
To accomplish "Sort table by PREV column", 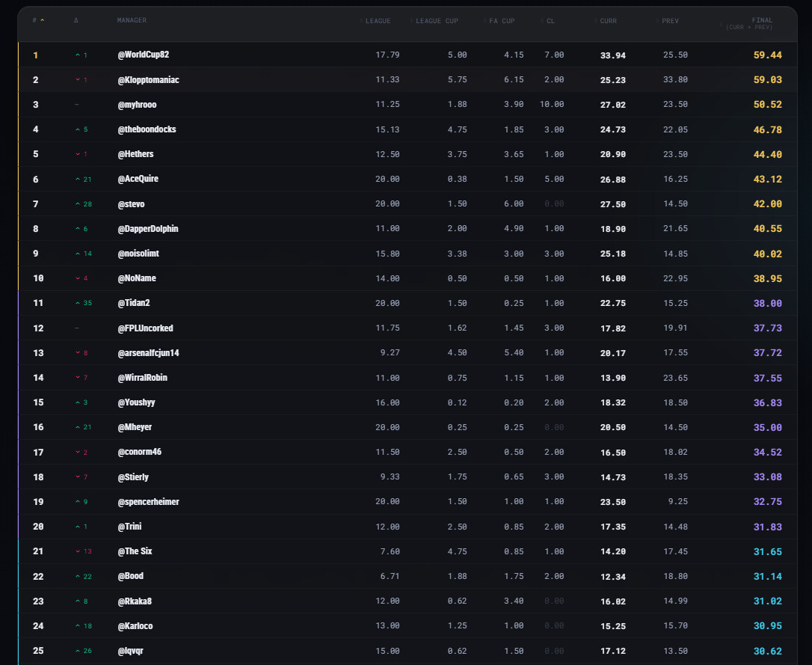I will coord(670,21).
